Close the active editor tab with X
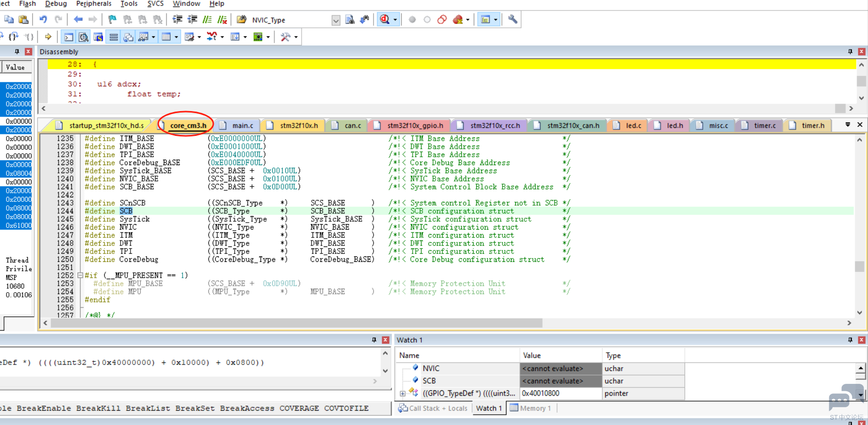The height and width of the screenshot is (425, 868). pos(860,125)
